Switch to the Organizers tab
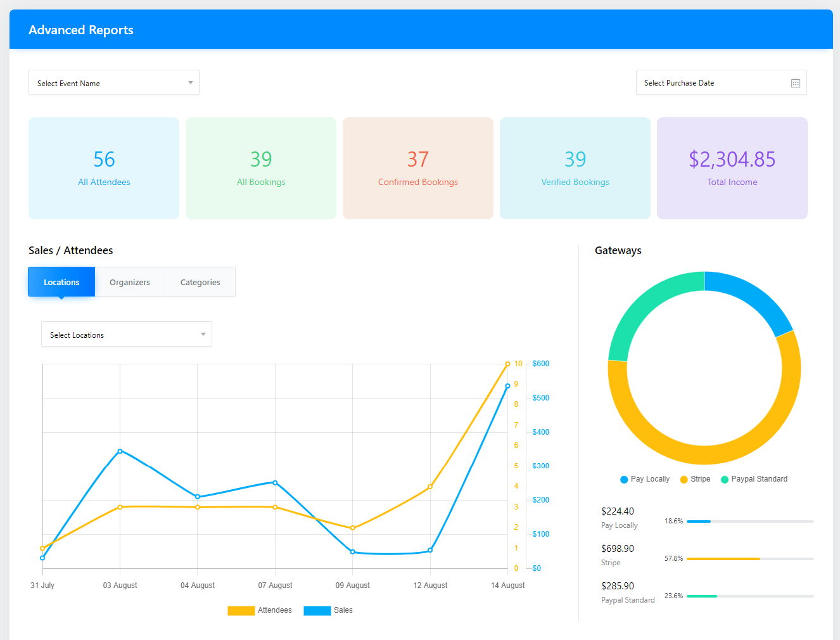Viewport: 840px width, 640px height. (x=130, y=282)
